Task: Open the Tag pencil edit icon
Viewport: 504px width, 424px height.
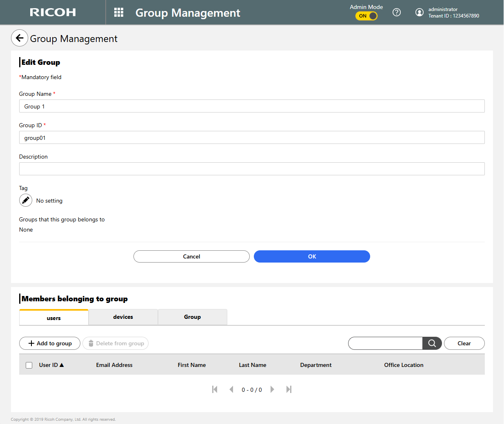Action: pyautogui.click(x=25, y=200)
